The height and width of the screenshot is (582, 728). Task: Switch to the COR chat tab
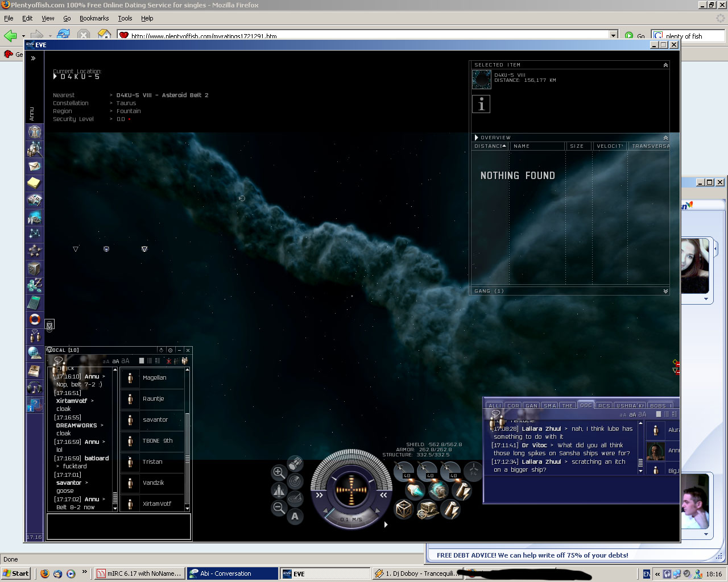tap(514, 405)
